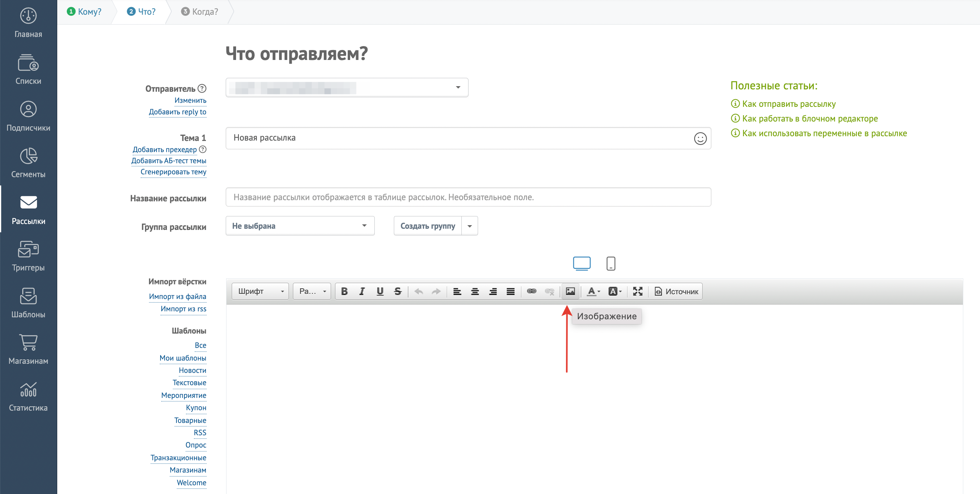Open Мероприятие template category

pos(184,396)
